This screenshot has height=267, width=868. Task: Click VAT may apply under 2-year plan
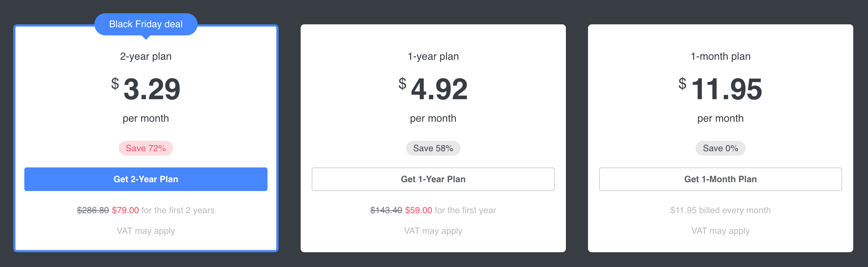coord(146,231)
